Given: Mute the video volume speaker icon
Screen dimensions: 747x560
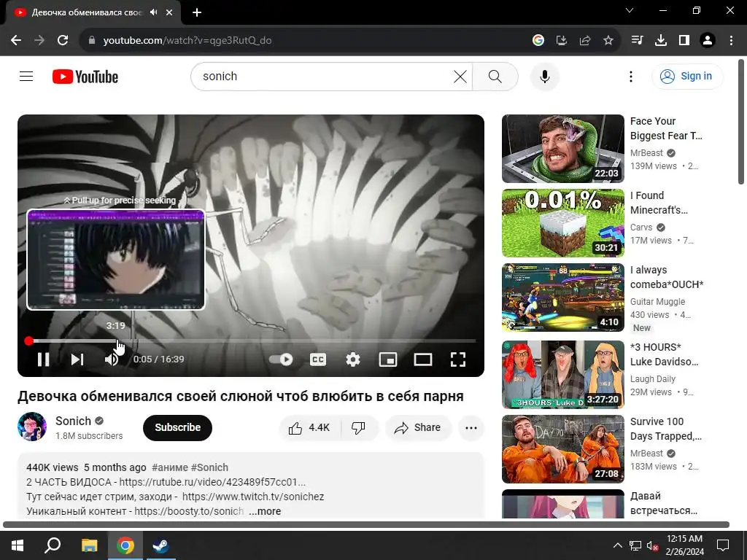Looking at the screenshot, I should pyautogui.click(x=112, y=359).
